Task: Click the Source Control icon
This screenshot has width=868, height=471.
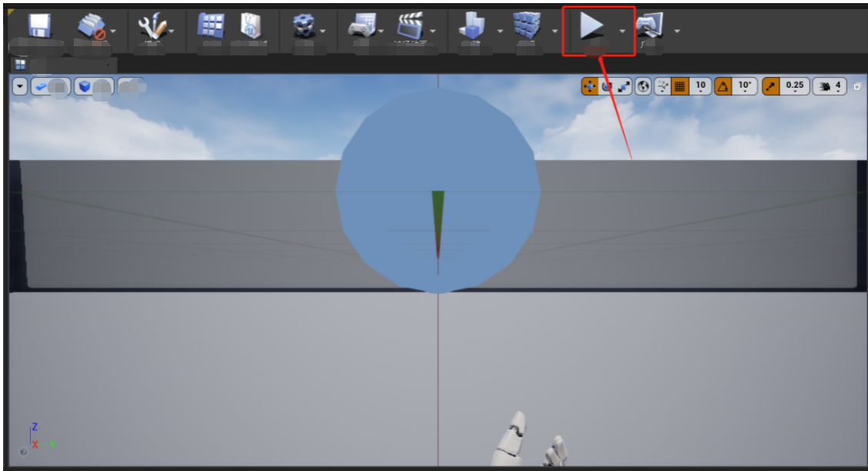Action: pyautogui.click(x=91, y=27)
